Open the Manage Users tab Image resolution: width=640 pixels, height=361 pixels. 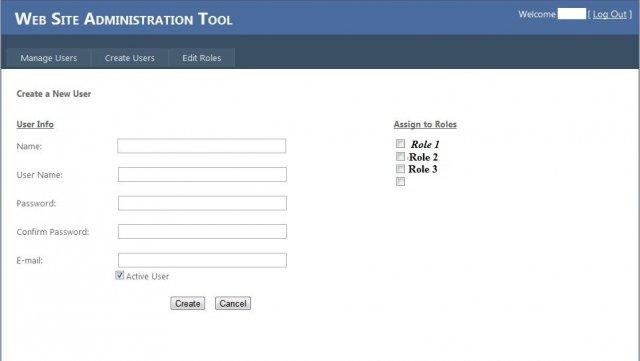[x=49, y=58]
